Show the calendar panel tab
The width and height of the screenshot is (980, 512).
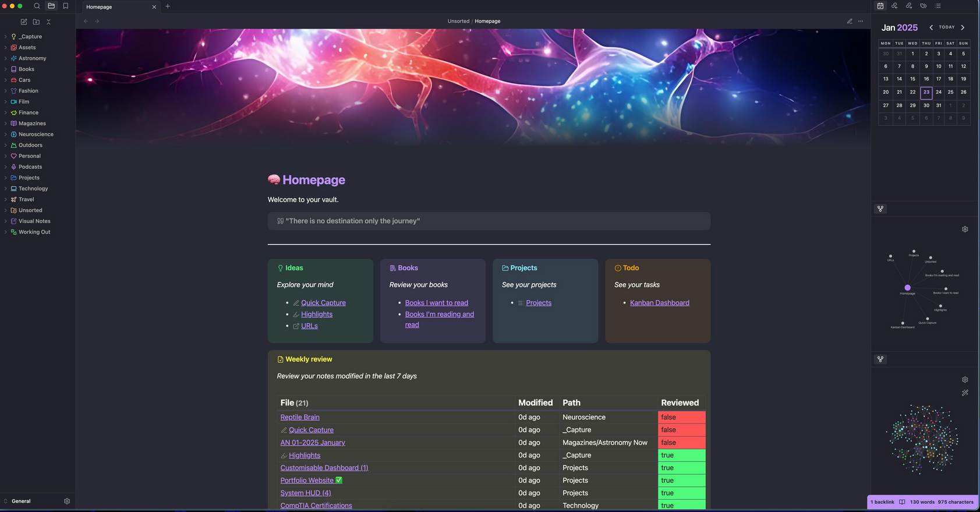(880, 6)
